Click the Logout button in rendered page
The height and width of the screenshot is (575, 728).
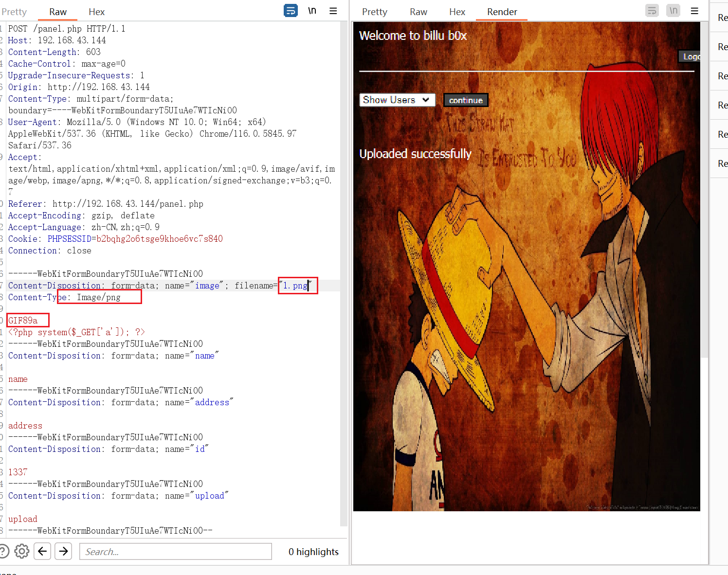690,56
